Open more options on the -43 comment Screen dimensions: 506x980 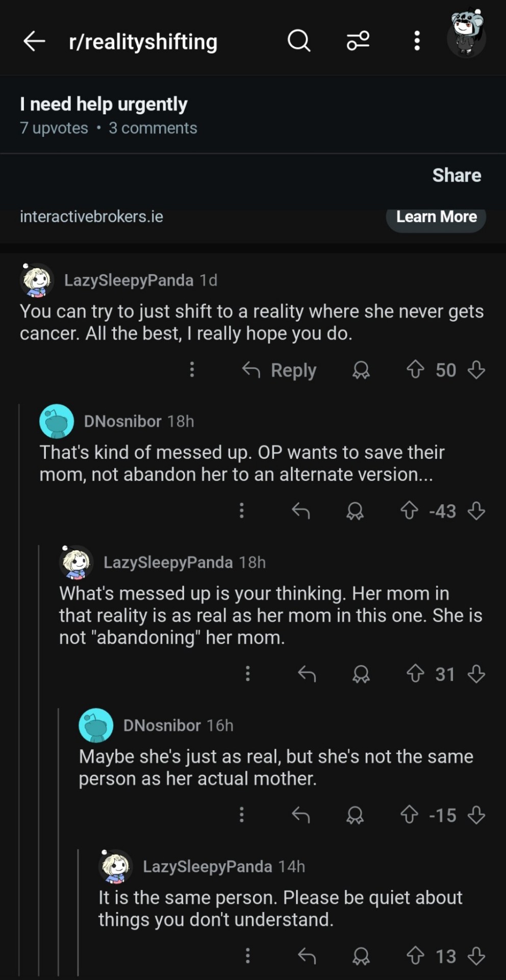242,510
